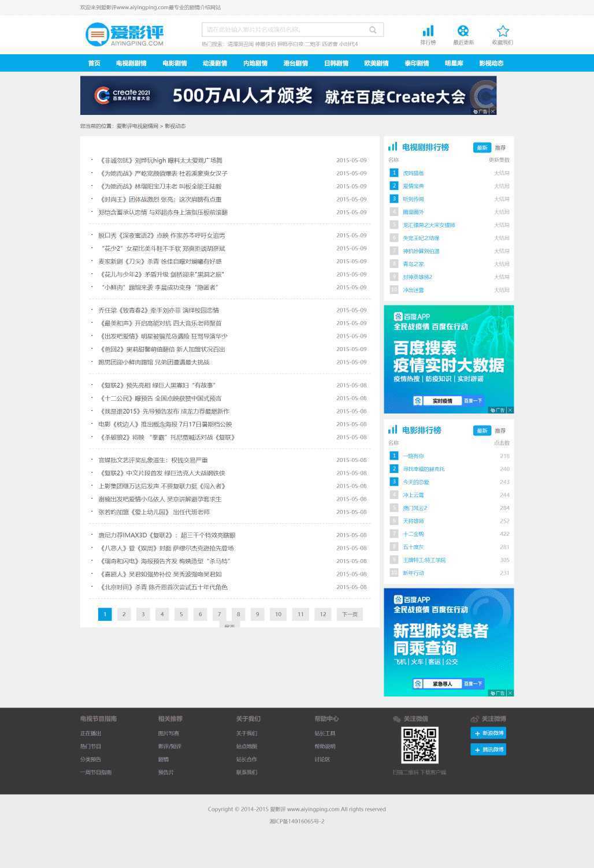Switch TV ranking to 推荐 tab
Viewport: 594px width, 868px height.
[x=500, y=148]
